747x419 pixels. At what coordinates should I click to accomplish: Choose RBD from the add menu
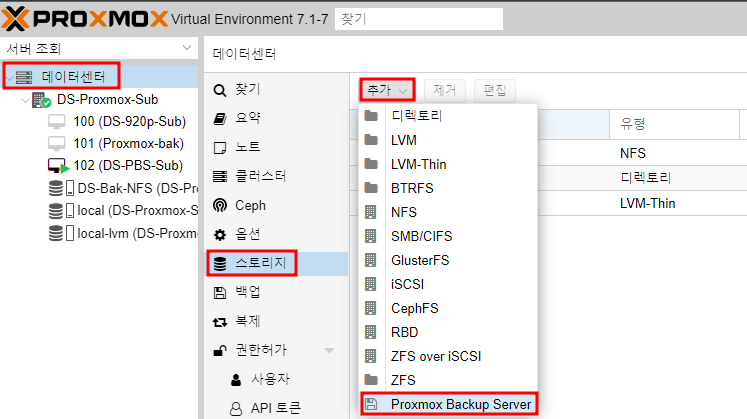[x=448, y=332]
